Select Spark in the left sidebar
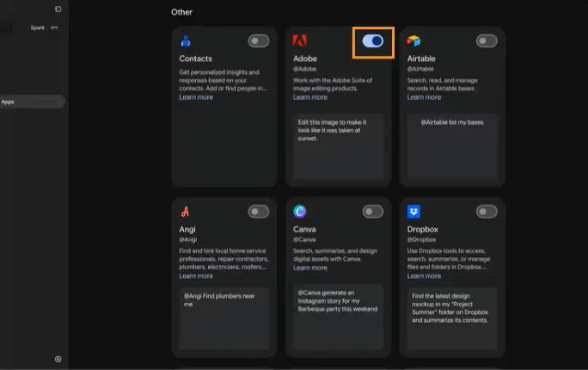The width and height of the screenshot is (588, 370). [38, 28]
